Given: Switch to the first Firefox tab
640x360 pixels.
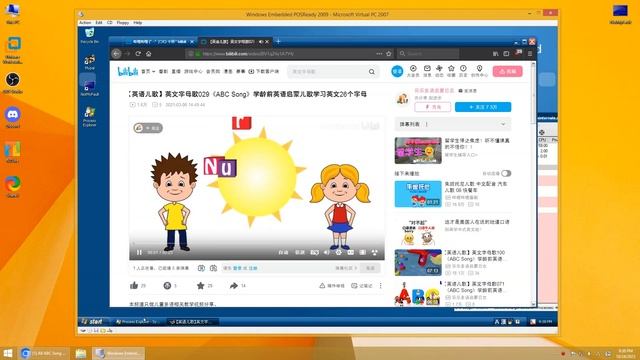Looking at the screenshot, I should coord(158,42).
